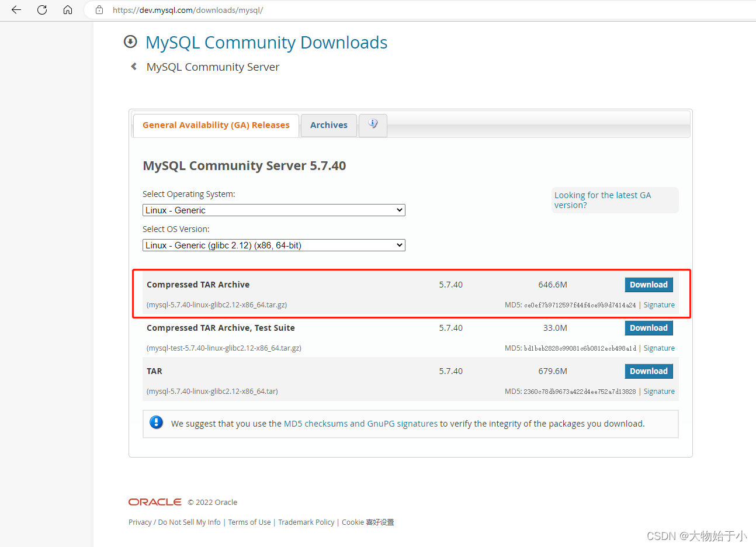The image size is (756, 547).
Task: Open the Select OS Version dropdown
Action: [274, 245]
